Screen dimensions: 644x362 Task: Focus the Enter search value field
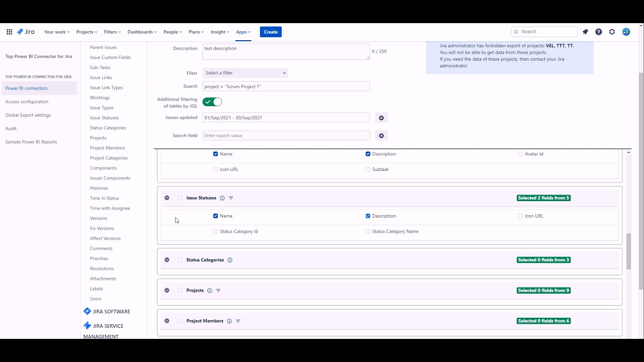[286, 136]
